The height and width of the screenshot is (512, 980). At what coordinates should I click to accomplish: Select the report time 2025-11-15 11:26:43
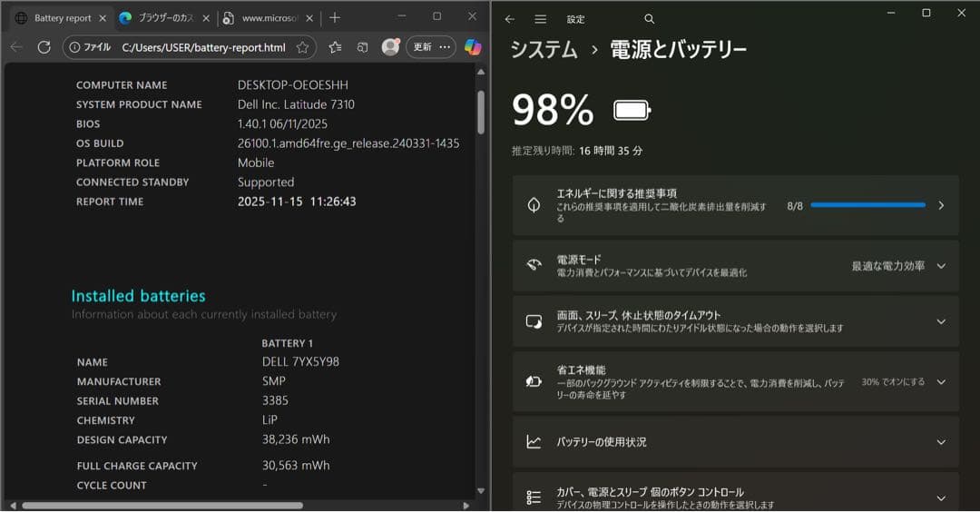(296, 202)
